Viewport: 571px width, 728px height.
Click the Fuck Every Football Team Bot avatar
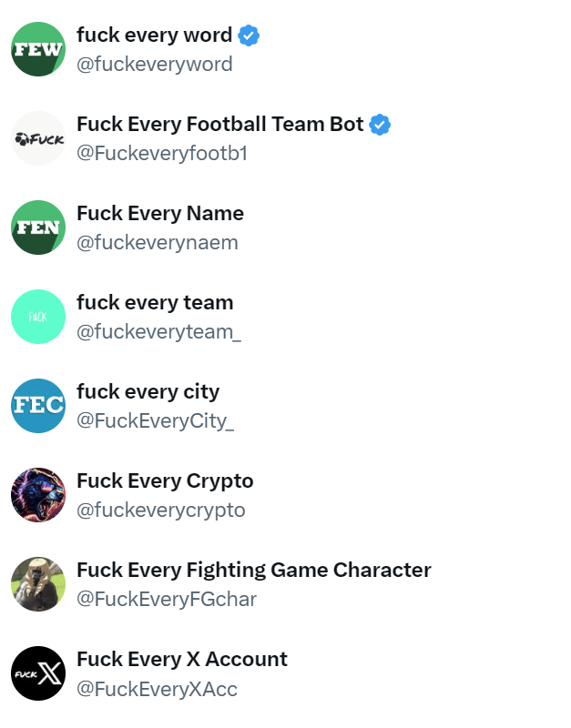(x=38, y=138)
